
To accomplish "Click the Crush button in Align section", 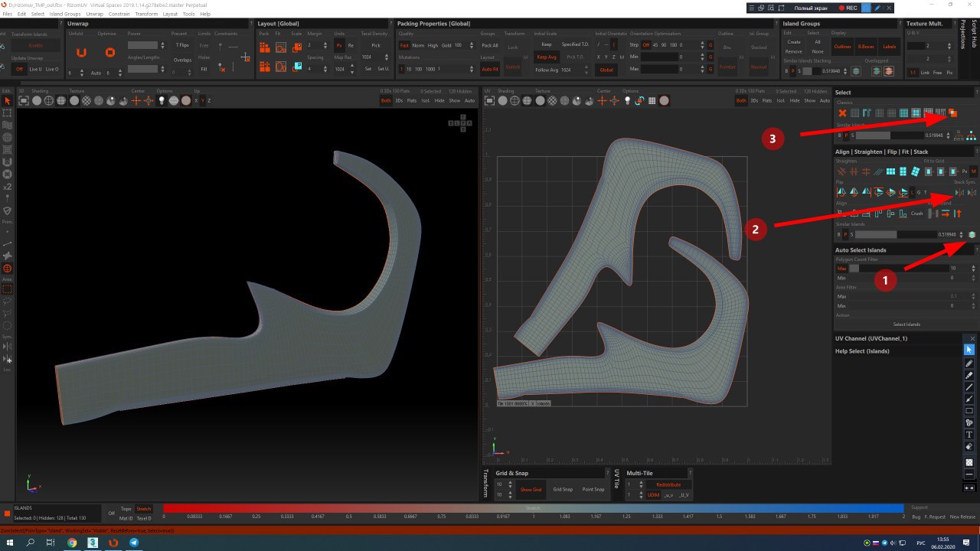I will point(916,214).
